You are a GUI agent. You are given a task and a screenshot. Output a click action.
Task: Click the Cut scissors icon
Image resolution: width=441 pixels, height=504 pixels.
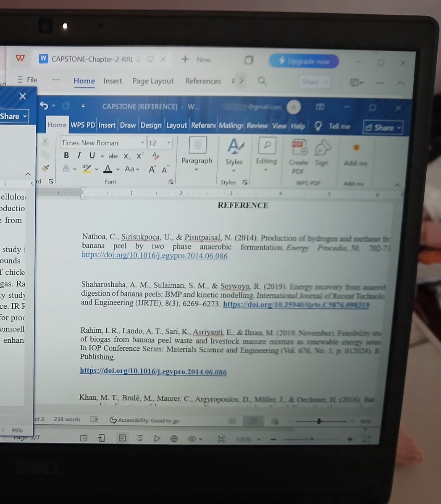point(45,142)
